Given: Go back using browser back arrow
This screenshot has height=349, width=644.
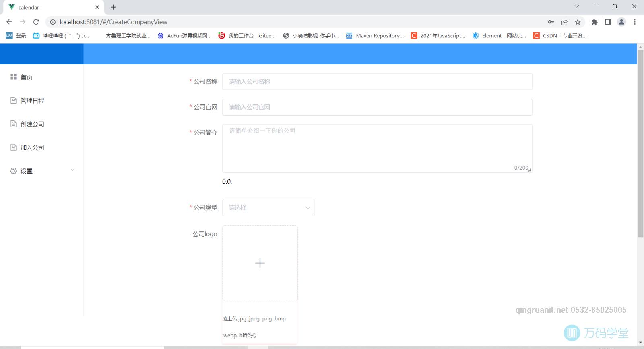Looking at the screenshot, I should [x=9, y=22].
